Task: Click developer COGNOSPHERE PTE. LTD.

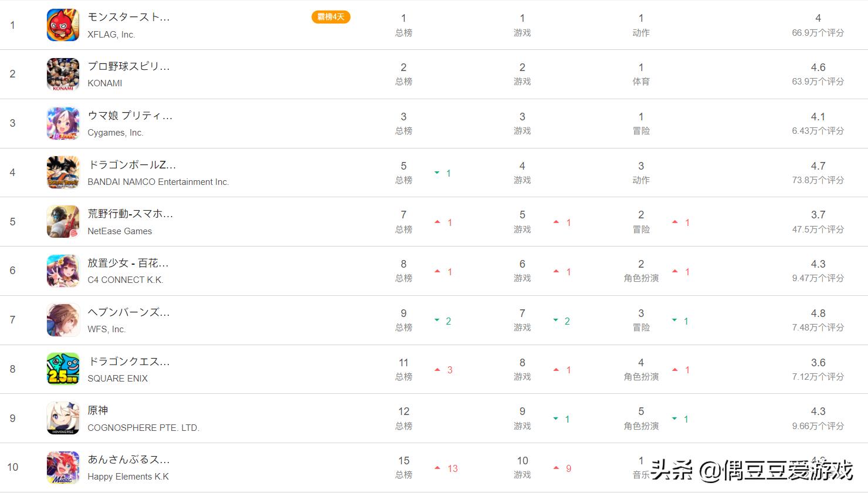Action: [x=144, y=428]
